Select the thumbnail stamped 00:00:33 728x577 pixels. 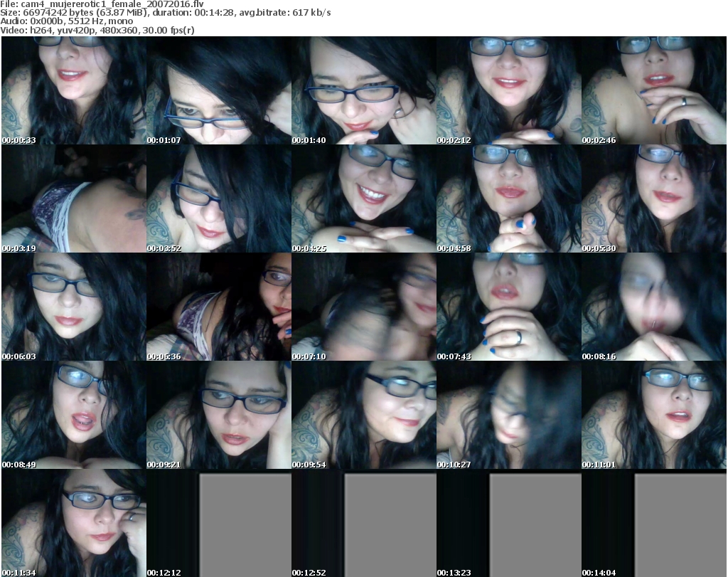(74, 90)
